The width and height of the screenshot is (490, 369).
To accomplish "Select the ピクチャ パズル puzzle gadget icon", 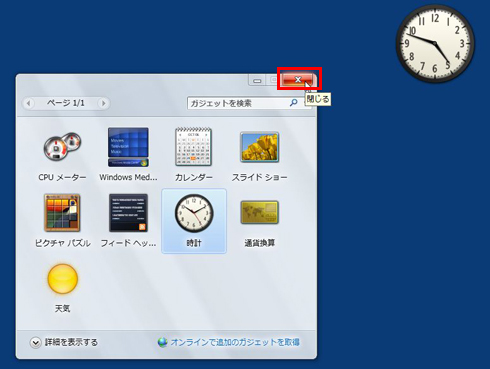I will tap(62, 213).
